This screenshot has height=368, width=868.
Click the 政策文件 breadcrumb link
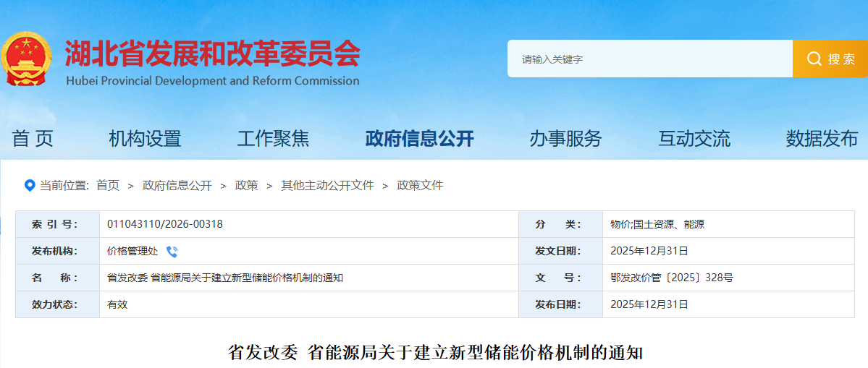[420, 186]
